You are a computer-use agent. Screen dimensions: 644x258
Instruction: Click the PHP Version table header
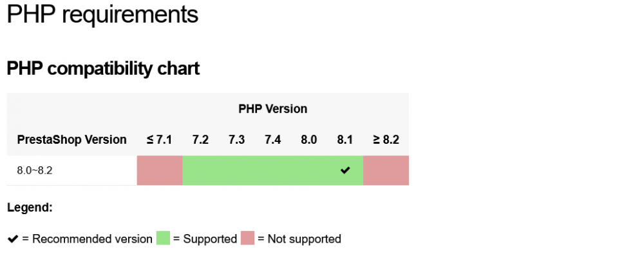(x=272, y=109)
